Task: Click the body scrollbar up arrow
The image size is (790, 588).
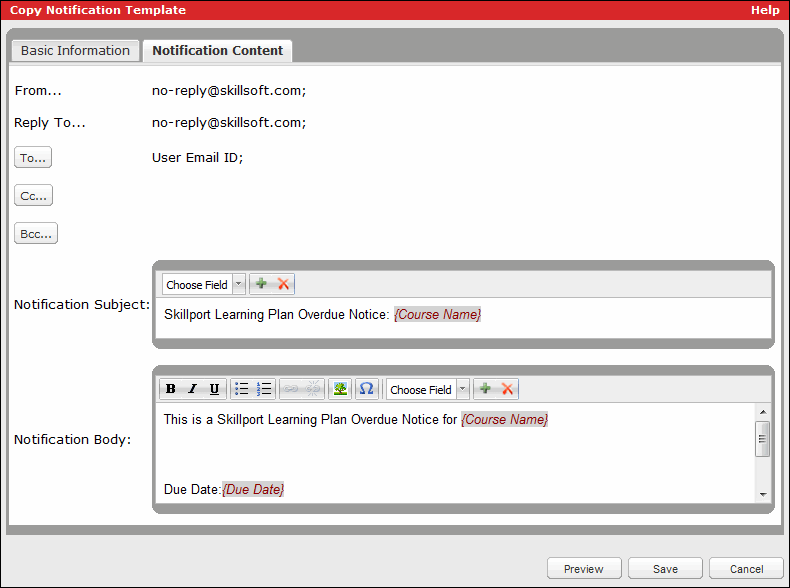Action: (x=763, y=412)
